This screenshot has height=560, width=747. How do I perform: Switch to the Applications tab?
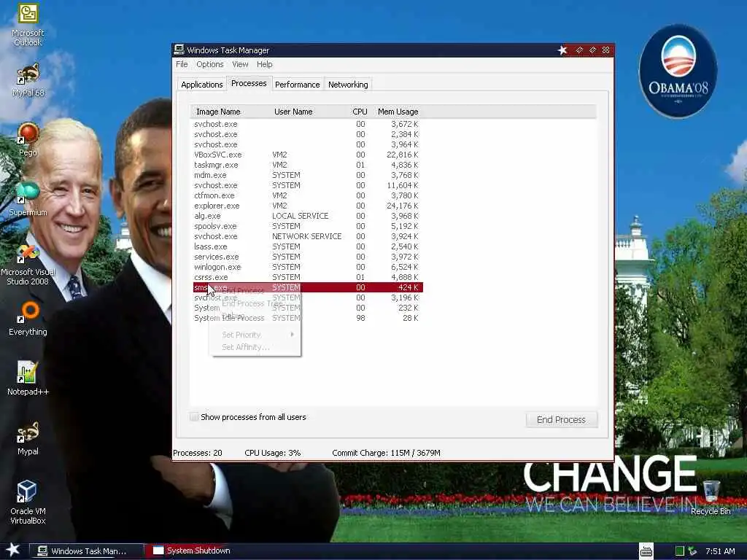click(201, 85)
